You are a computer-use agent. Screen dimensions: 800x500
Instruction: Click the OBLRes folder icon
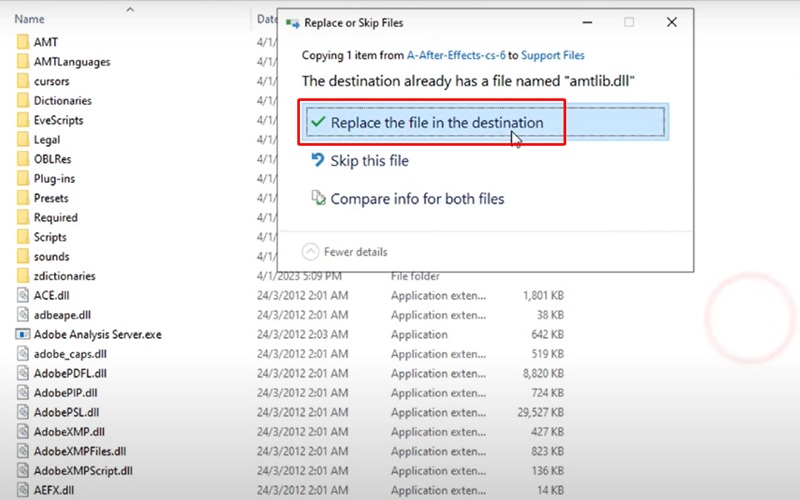[23, 159]
